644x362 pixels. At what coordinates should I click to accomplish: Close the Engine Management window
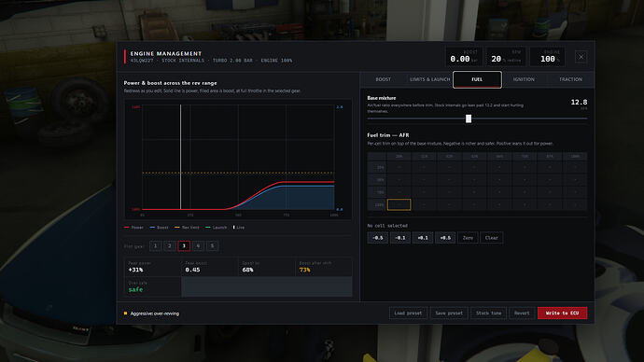tap(581, 57)
